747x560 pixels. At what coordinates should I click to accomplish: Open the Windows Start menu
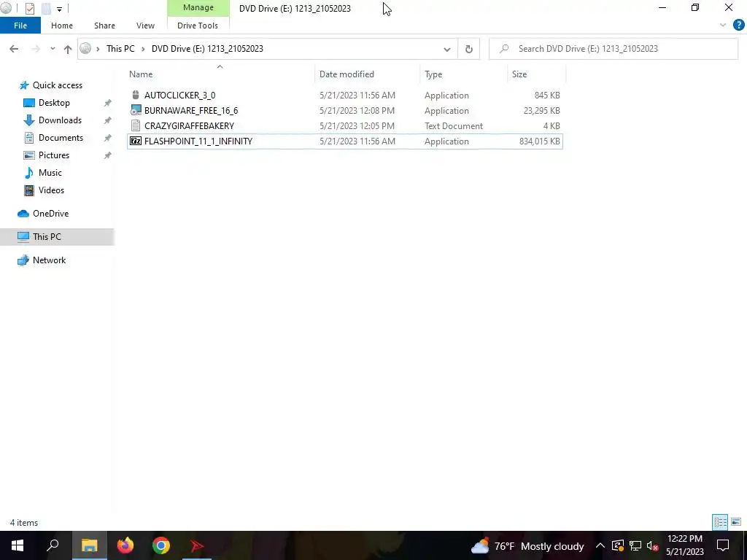[18, 545]
